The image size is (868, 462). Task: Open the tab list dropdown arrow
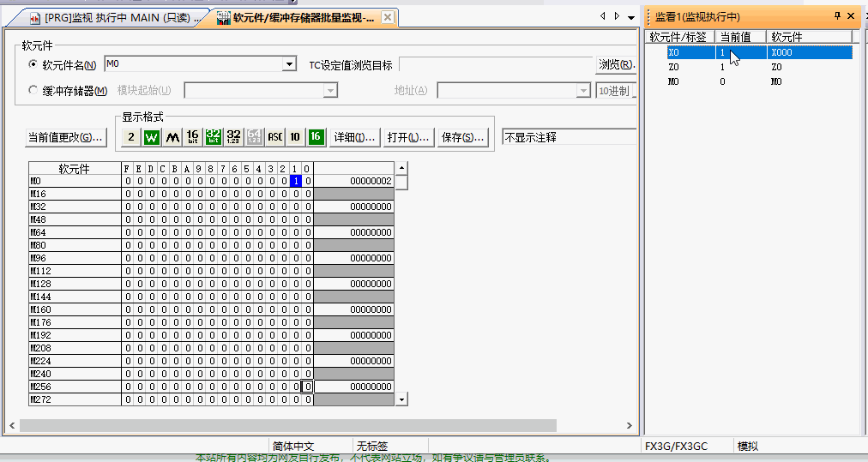coord(631,17)
